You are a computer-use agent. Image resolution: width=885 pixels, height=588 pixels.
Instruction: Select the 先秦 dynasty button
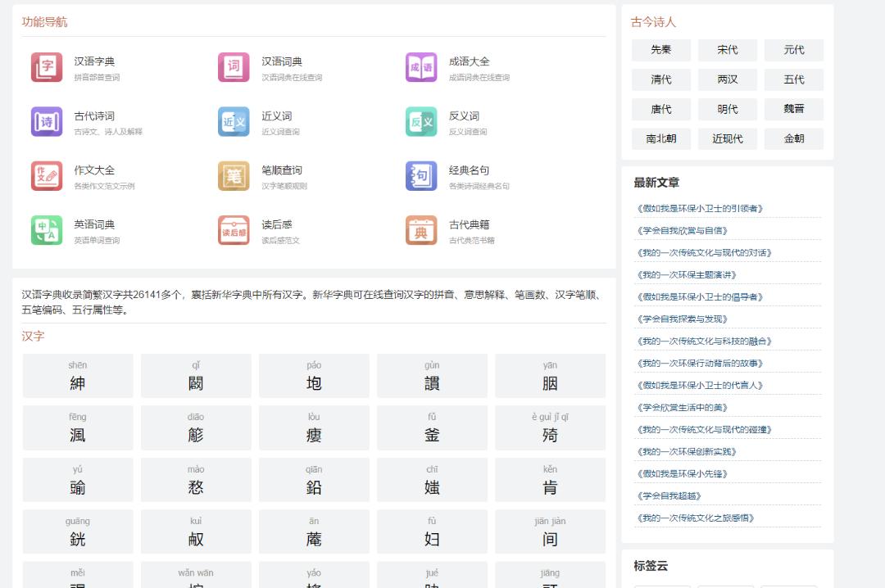(661, 50)
